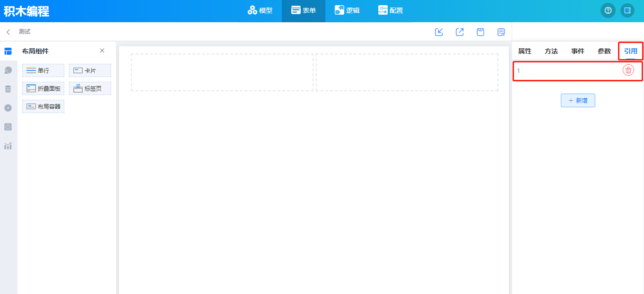The width and height of the screenshot is (644, 294).
Task: Select the compass icon in left sidebar
Action: coord(8,108)
